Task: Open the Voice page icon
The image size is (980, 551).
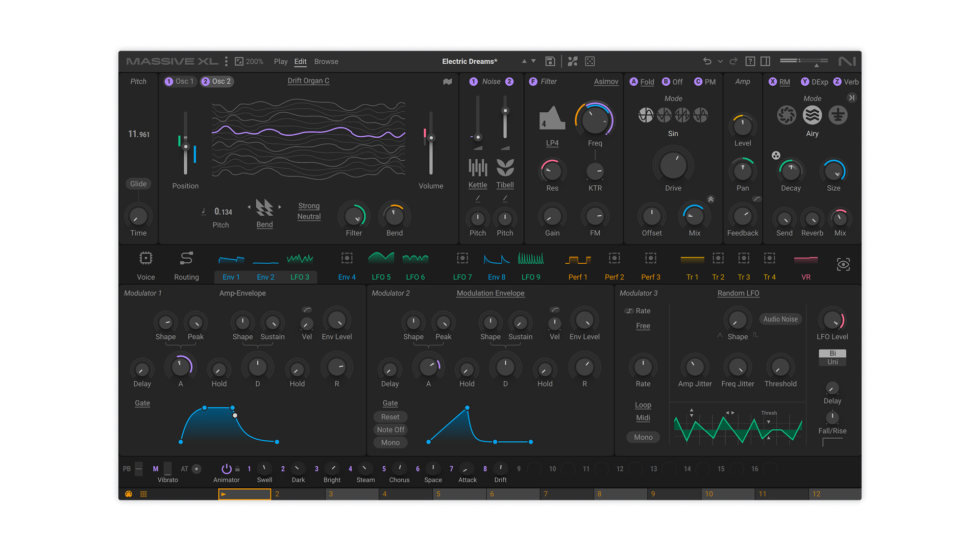Action: coord(146,258)
